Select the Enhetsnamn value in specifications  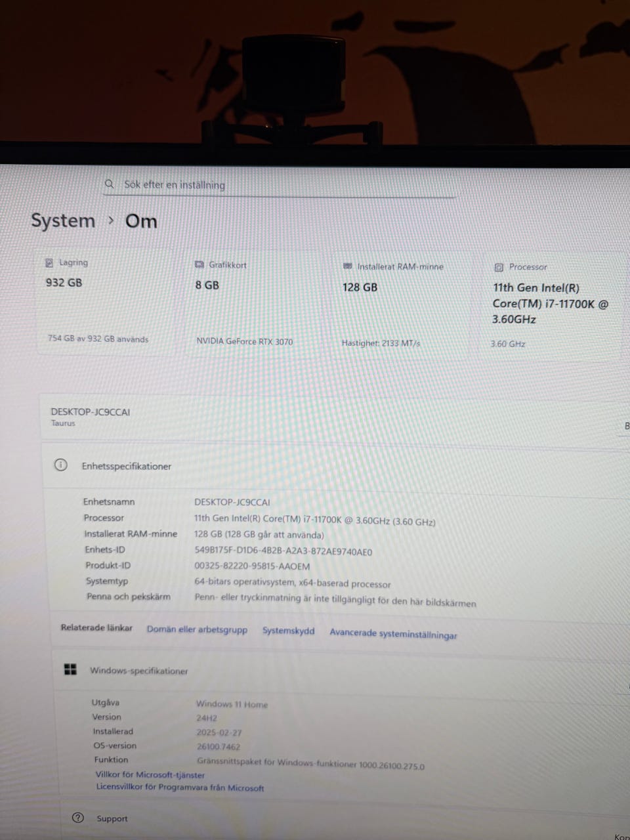232,502
